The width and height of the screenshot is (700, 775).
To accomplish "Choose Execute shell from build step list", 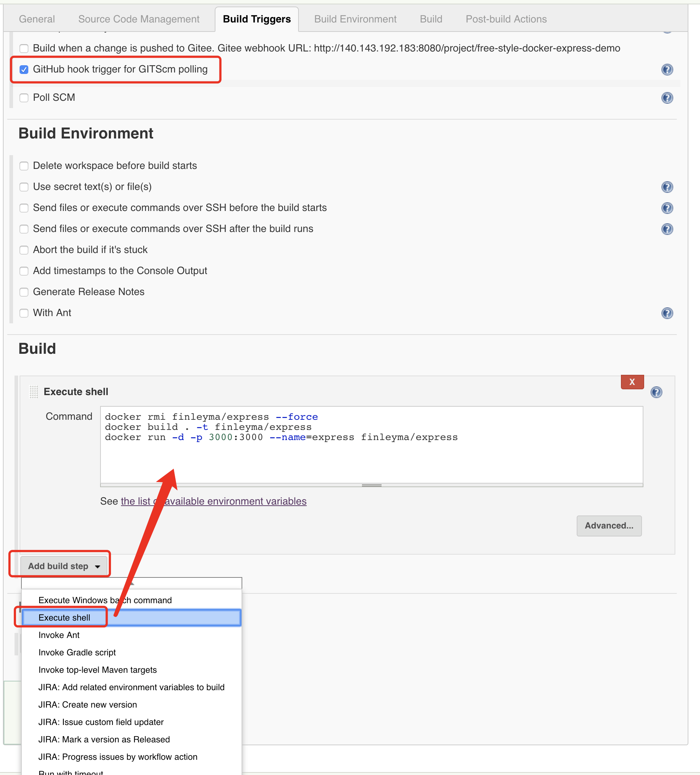I will 132,617.
